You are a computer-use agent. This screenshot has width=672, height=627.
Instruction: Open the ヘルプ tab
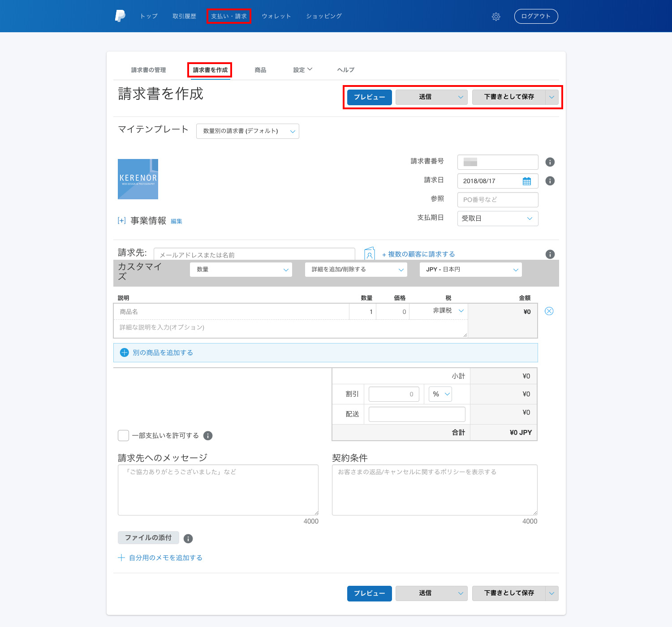[346, 70]
